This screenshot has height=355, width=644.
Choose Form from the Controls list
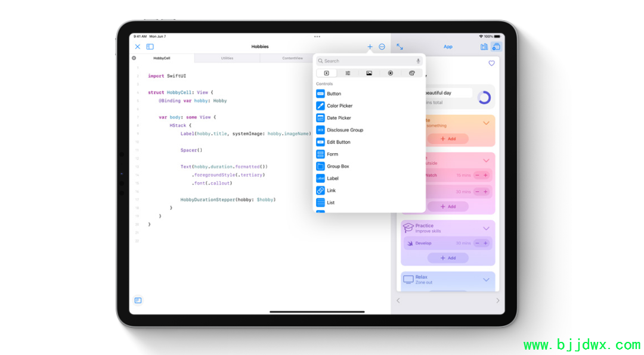pyautogui.click(x=369, y=154)
